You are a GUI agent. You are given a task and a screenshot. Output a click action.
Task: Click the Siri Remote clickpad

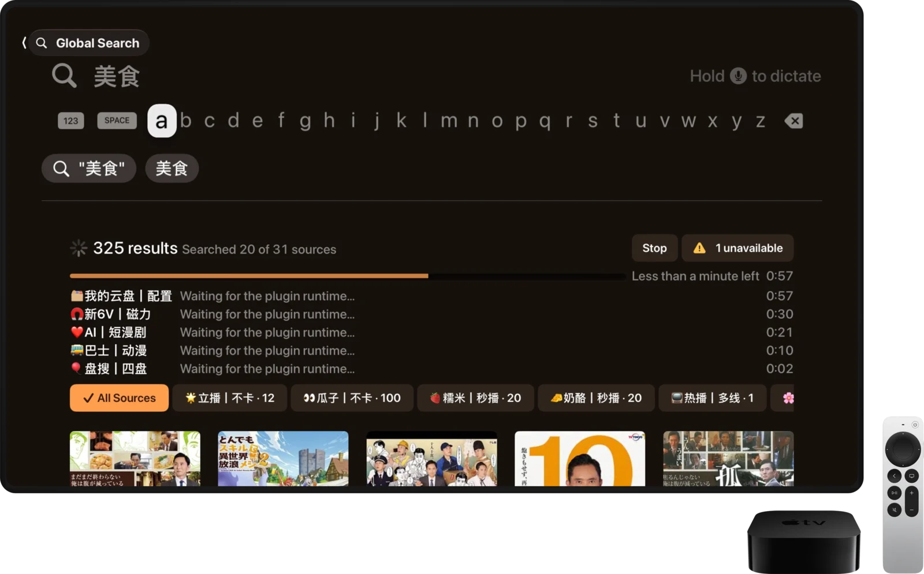coord(903,448)
